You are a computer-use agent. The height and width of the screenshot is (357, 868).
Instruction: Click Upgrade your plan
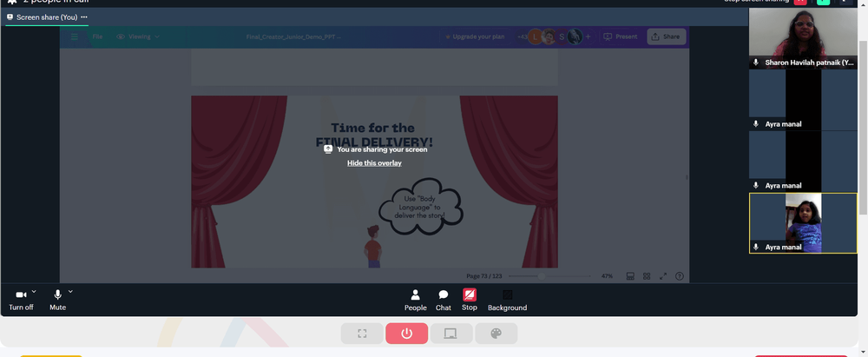(x=475, y=36)
